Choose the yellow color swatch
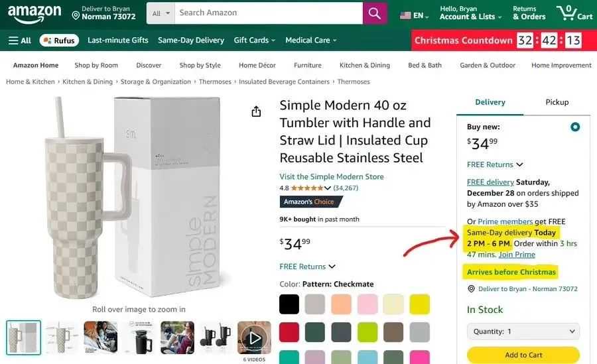The height and width of the screenshot is (364, 597). point(419,304)
